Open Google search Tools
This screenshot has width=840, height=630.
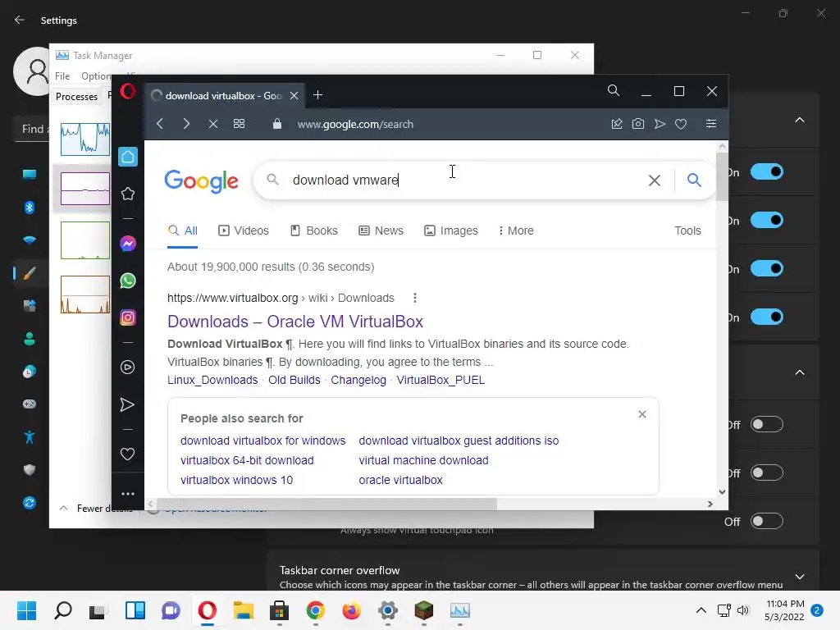point(687,231)
